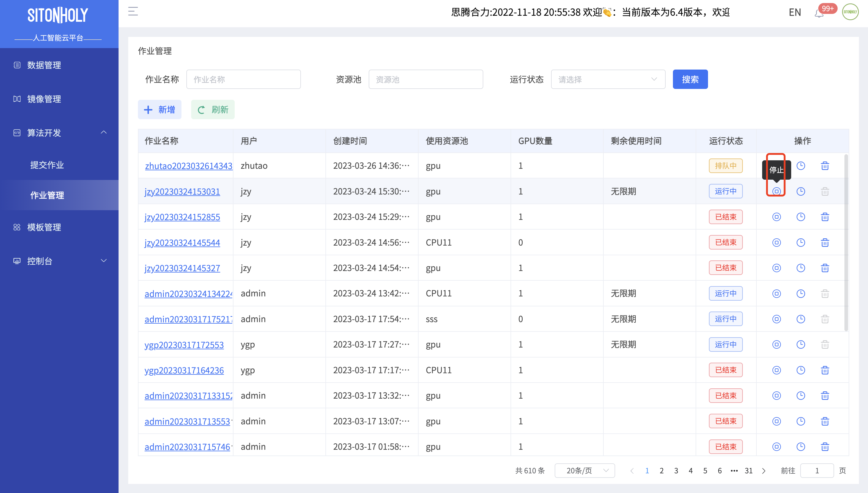868x493 pixels.
Task: Click clock icon for jzy20230324145544
Action: tap(801, 243)
